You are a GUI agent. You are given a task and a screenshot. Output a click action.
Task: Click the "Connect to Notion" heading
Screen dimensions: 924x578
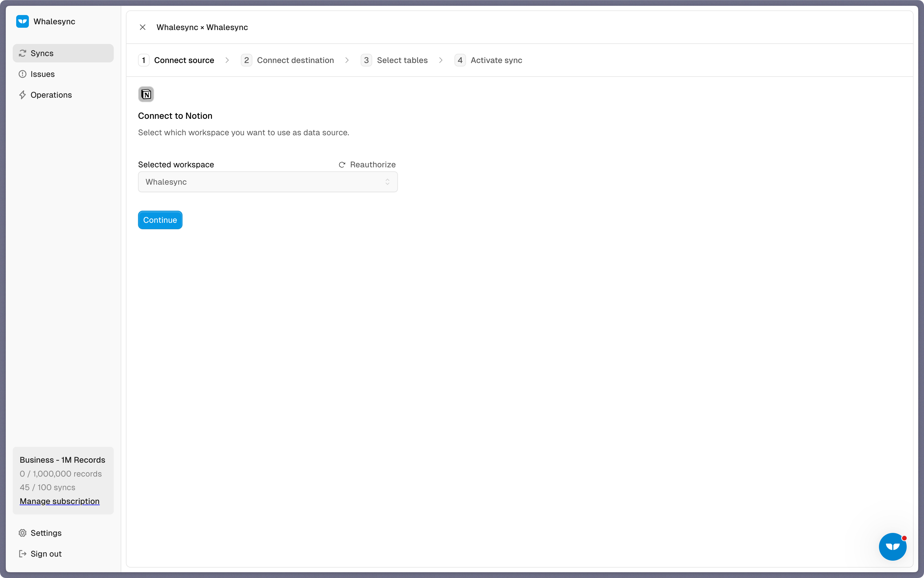(175, 116)
